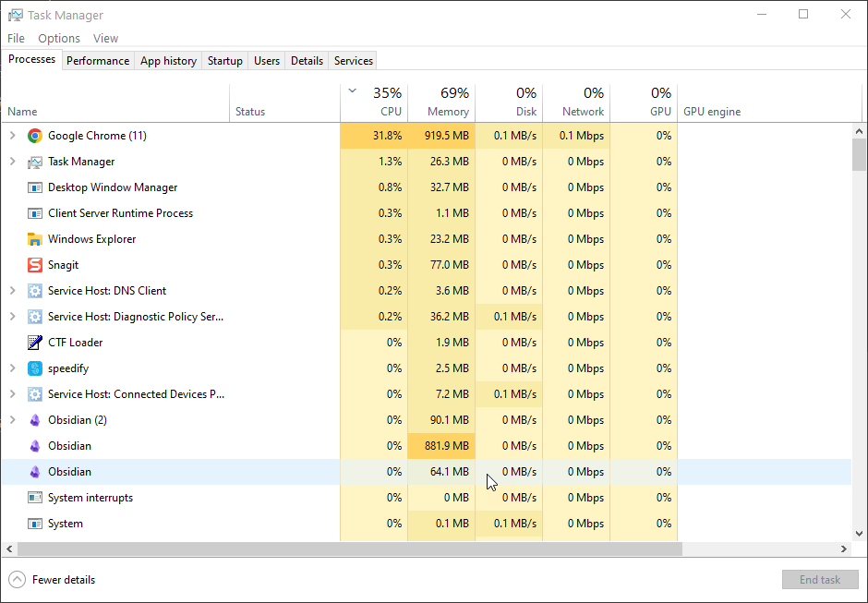Expand Service Host: Connected Devices group
The image size is (868, 603).
[x=13, y=394]
